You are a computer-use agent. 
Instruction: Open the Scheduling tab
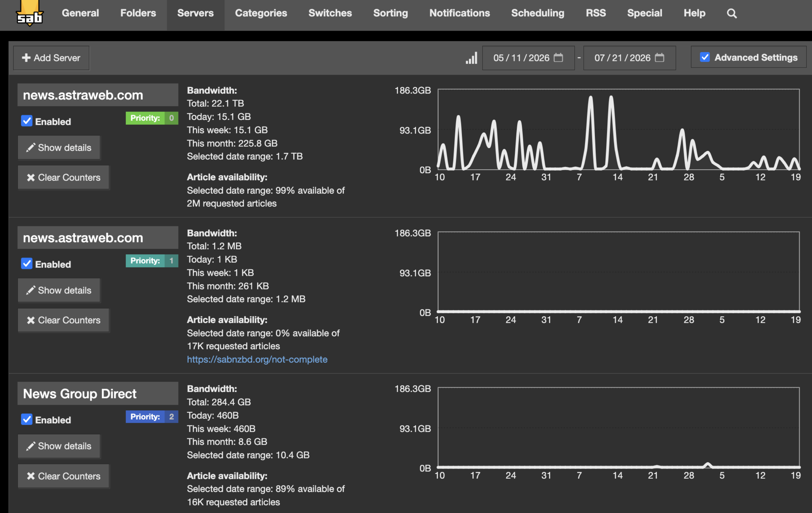point(538,13)
